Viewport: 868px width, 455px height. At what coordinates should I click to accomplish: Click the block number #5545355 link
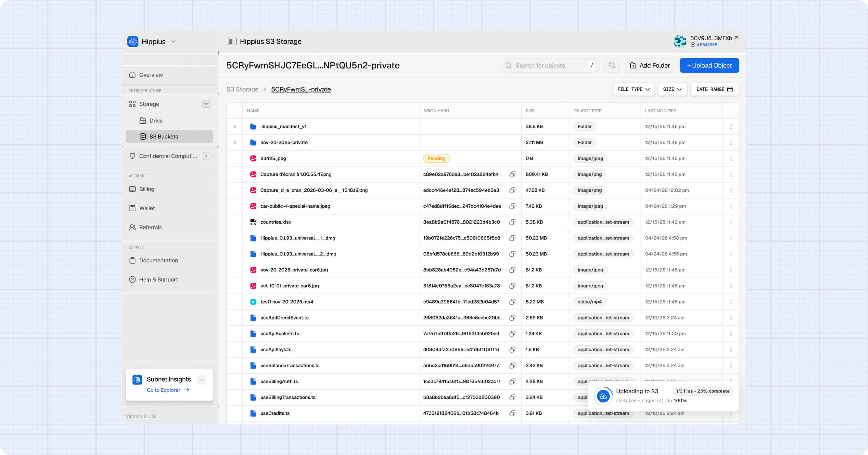click(x=707, y=45)
